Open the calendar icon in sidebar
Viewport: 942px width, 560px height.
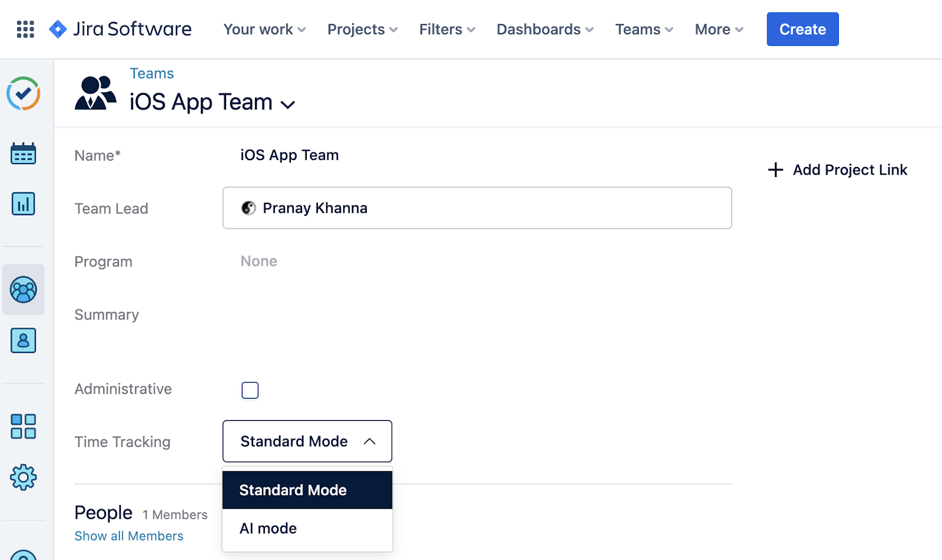pyautogui.click(x=24, y=154)
